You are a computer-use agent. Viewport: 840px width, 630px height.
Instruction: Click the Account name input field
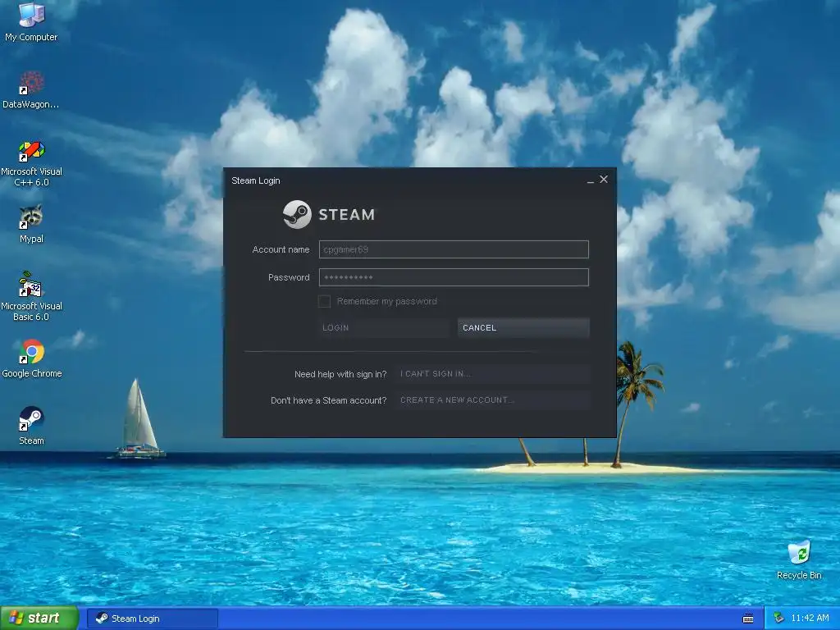coord(454,249)
